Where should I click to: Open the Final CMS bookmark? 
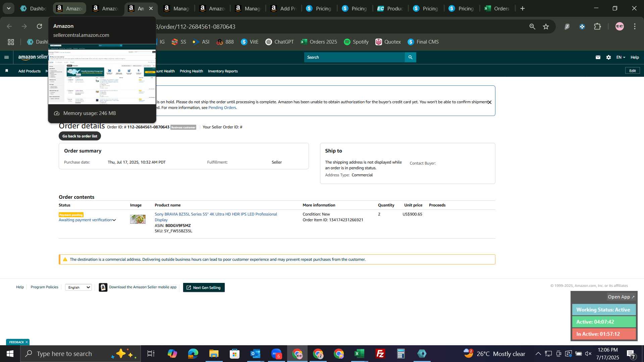423,42
